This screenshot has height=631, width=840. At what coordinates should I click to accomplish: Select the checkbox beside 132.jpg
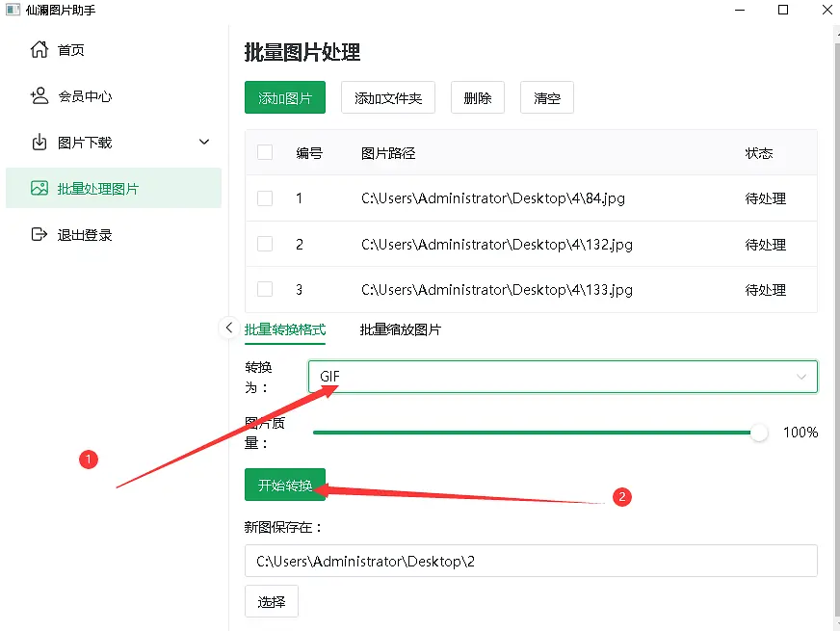265,244
